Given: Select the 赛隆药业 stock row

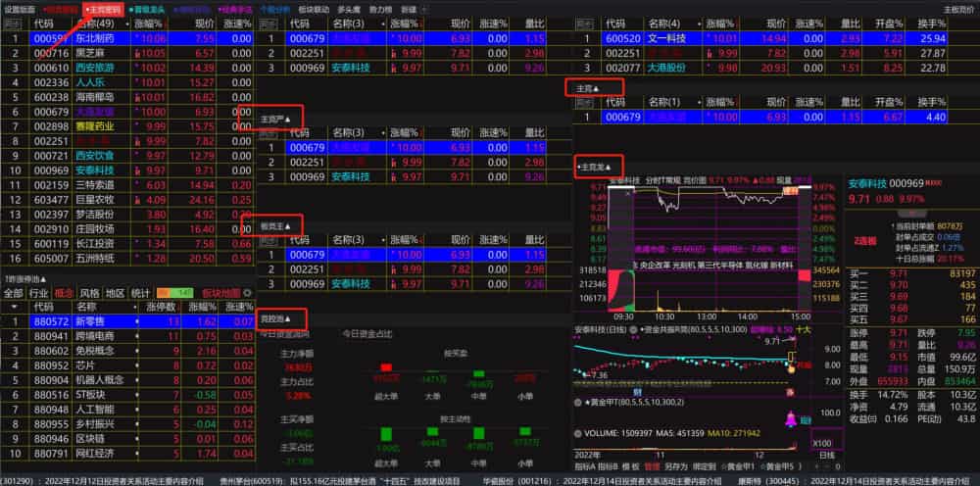Looking at the screenshot, I should pyautogui.click(x=127, y=126).
